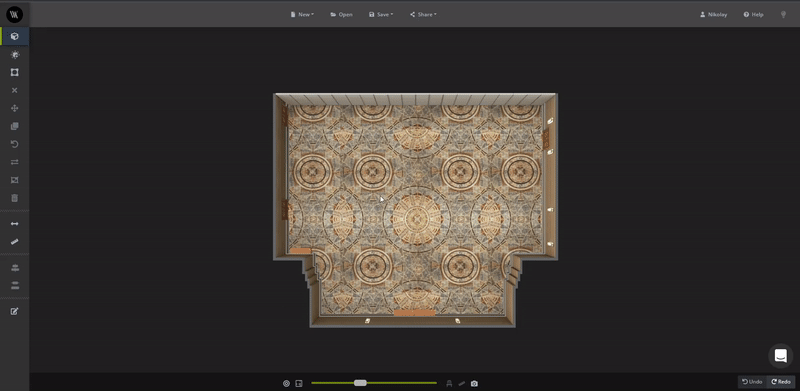The image size is (800, 391).
Task: Click the rotate arrow icon in sidebar
Action: point(15,144)
